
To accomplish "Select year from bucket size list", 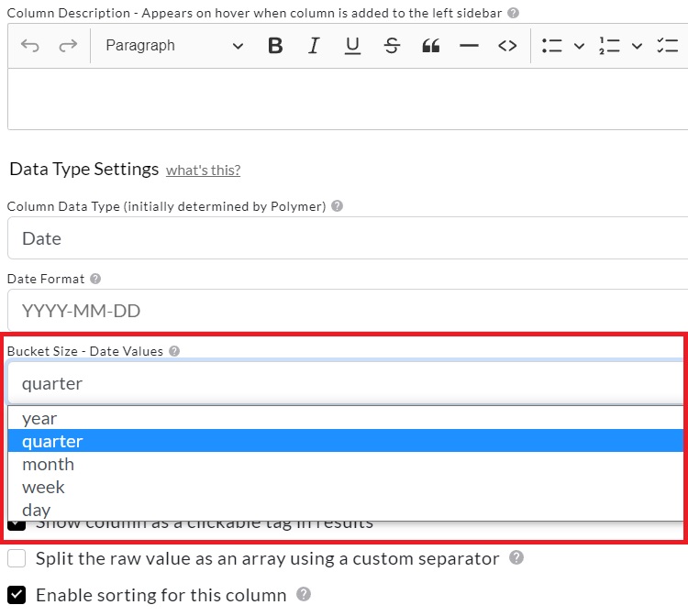I will coord(346,418).
